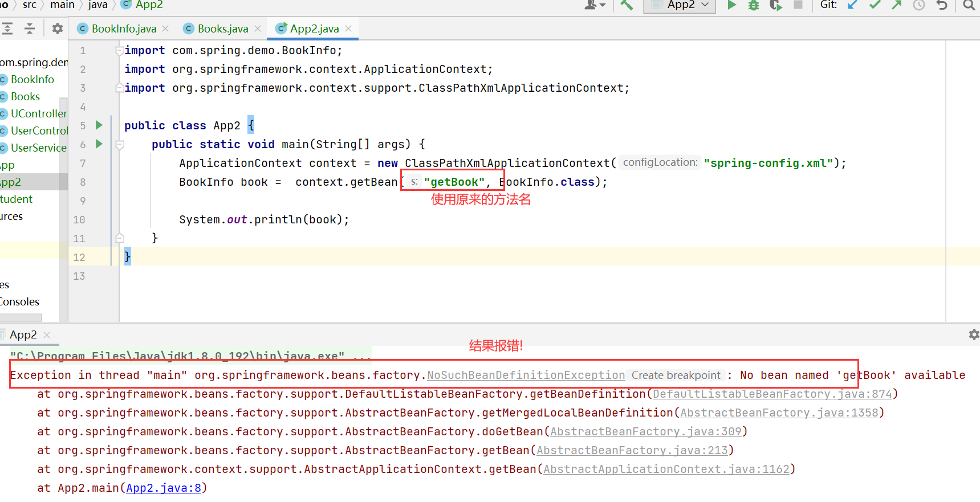Close the App2.java tab
This screenshot has height=502, width=980.
pyautogui.click(x=348, y=28)
